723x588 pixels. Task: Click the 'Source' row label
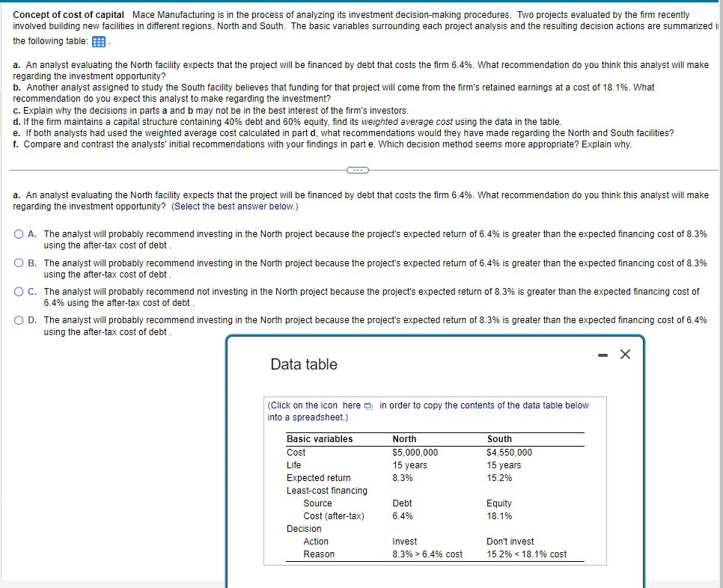tap(317, 503)
